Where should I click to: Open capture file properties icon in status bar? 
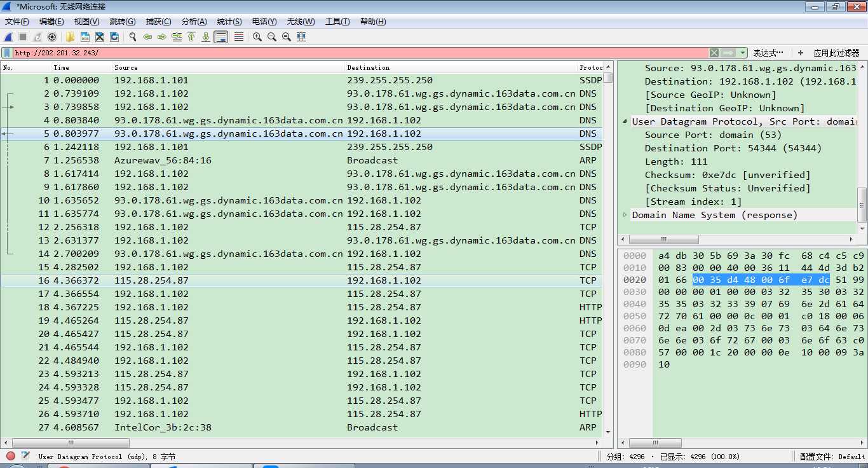tap(25, 456)
